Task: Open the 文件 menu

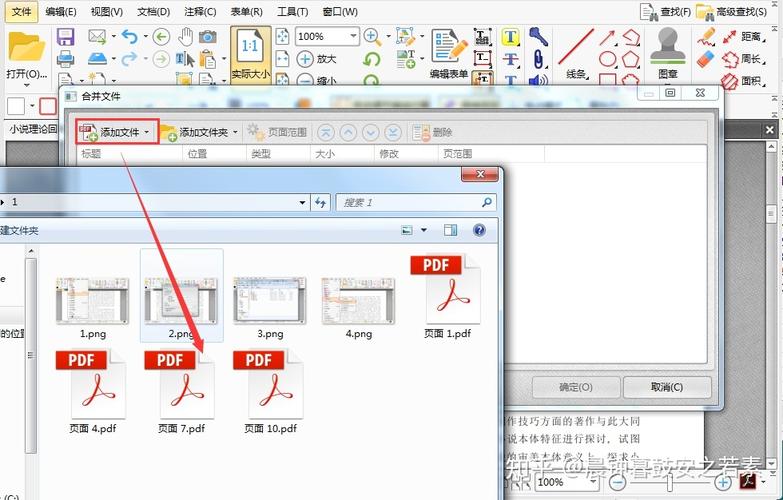Action: [x=21, y=11]
